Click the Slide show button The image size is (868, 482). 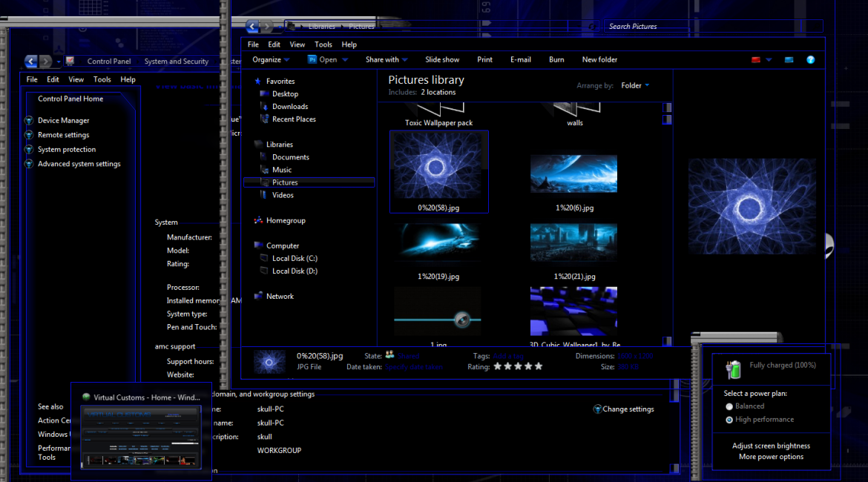442,60
